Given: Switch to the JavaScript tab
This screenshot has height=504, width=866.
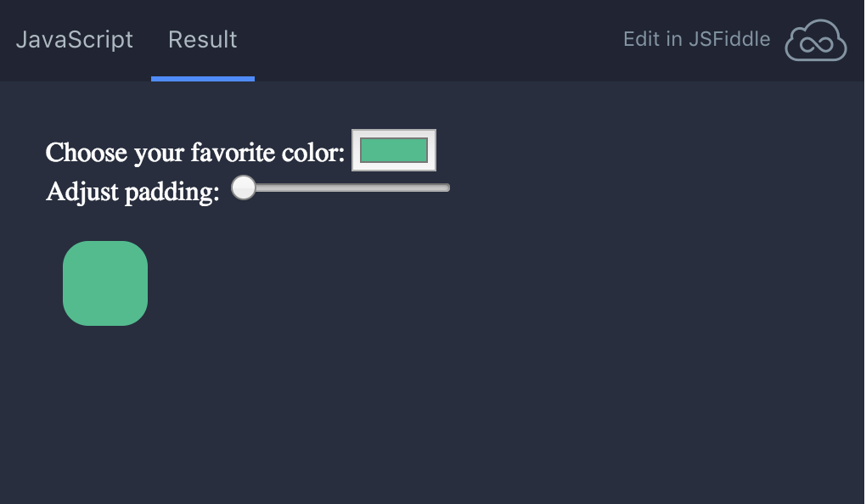Looking at the screenshot, I should coord(75,40).
